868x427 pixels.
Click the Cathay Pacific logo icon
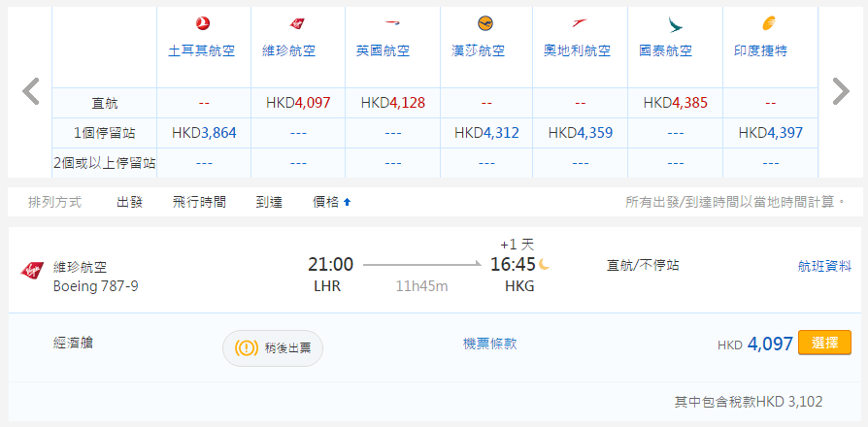coord(674,23)
